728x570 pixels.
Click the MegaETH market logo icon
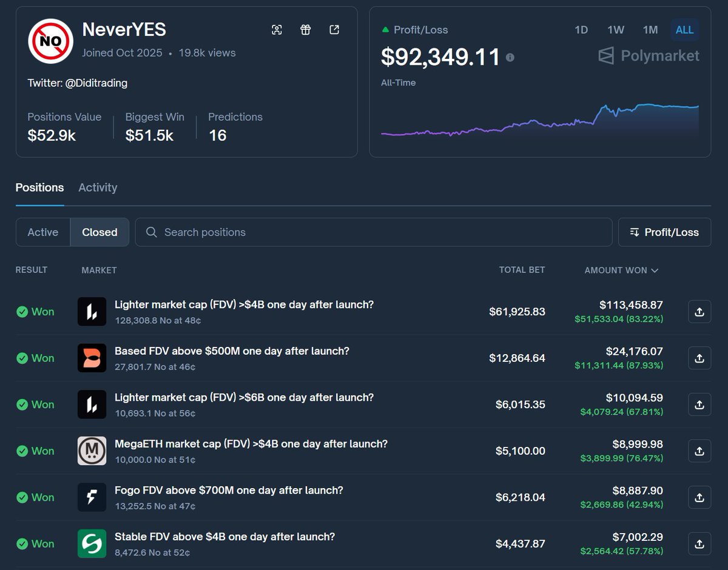pyautogui.click(x=92, y=451)
